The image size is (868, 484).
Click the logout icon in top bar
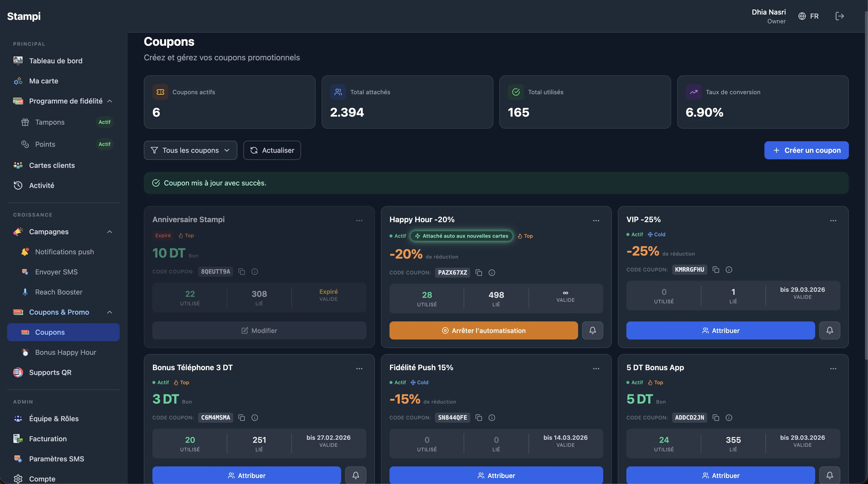point(839,16)
